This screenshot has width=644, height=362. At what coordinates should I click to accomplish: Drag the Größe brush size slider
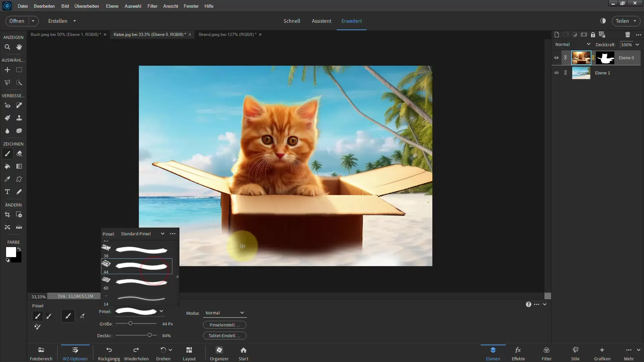[129, 323]
